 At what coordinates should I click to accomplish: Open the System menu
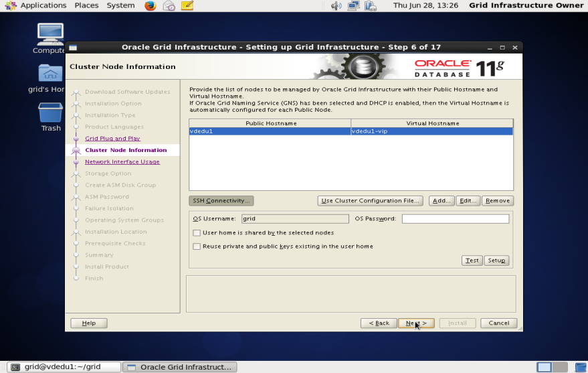(x=120, y=5)
